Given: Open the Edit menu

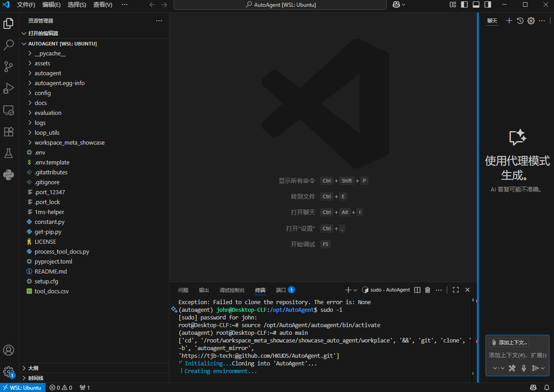Looking at the screenshot, I should pos(51,5).
